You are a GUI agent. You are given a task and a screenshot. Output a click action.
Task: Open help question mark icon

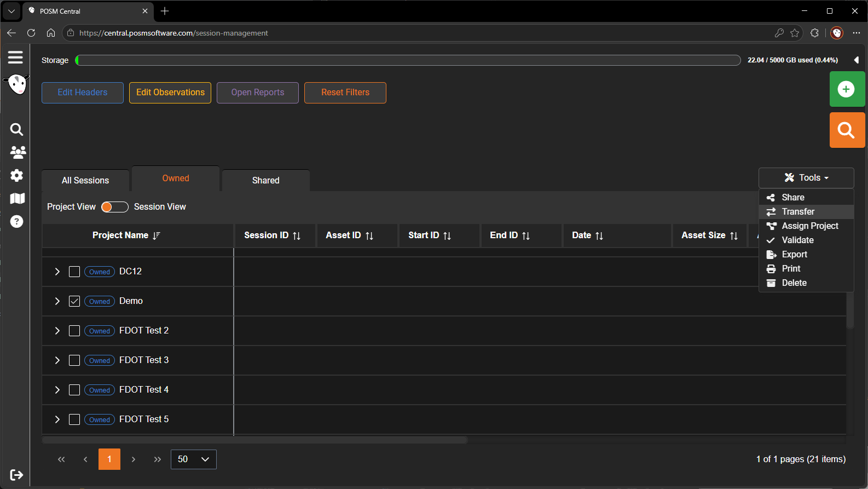[x=17, y=221]
